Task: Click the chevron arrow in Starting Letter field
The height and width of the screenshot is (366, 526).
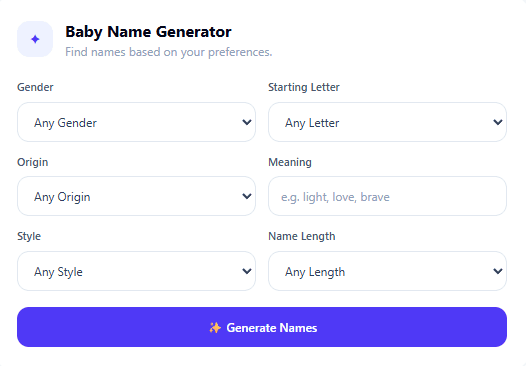Action: coord(498,122)
